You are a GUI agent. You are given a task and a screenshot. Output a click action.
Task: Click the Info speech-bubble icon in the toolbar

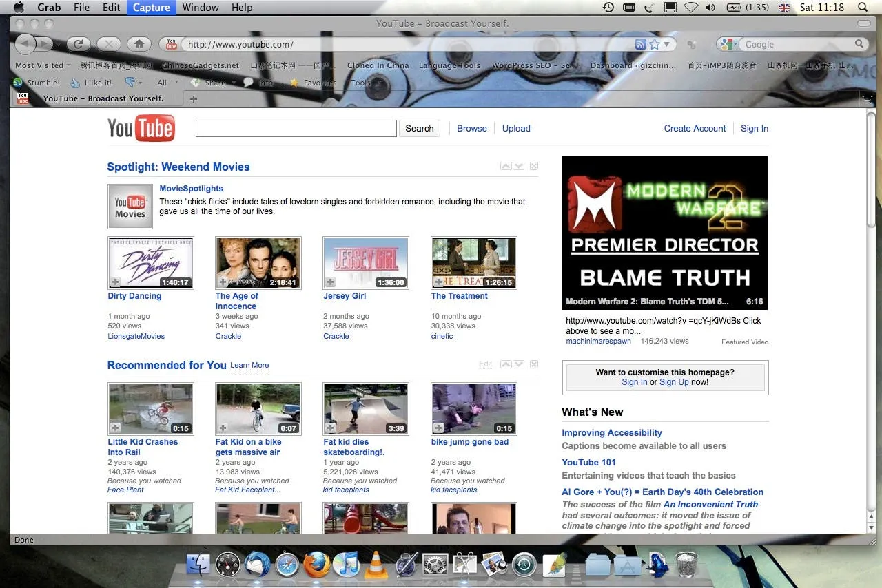(x=247, y=83)
